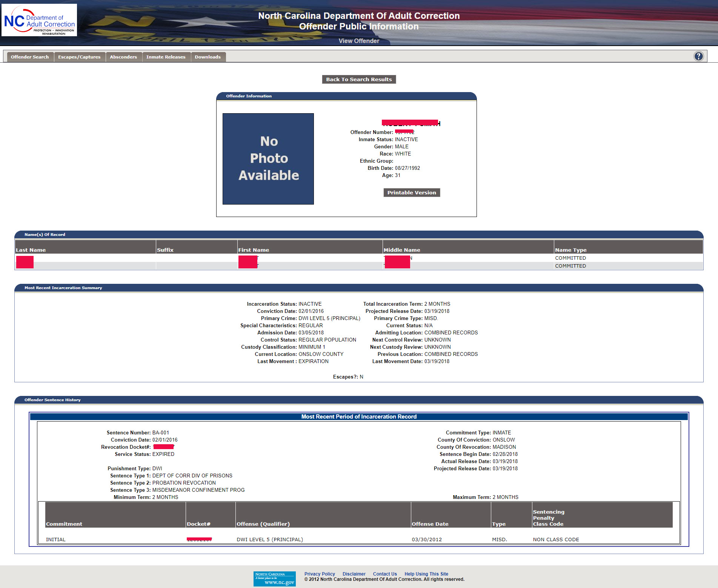Viewport: 718px width, 588px height.
Task: Click the Contact Us footer link
Action: pyautogui.click(x=384, y=574)
